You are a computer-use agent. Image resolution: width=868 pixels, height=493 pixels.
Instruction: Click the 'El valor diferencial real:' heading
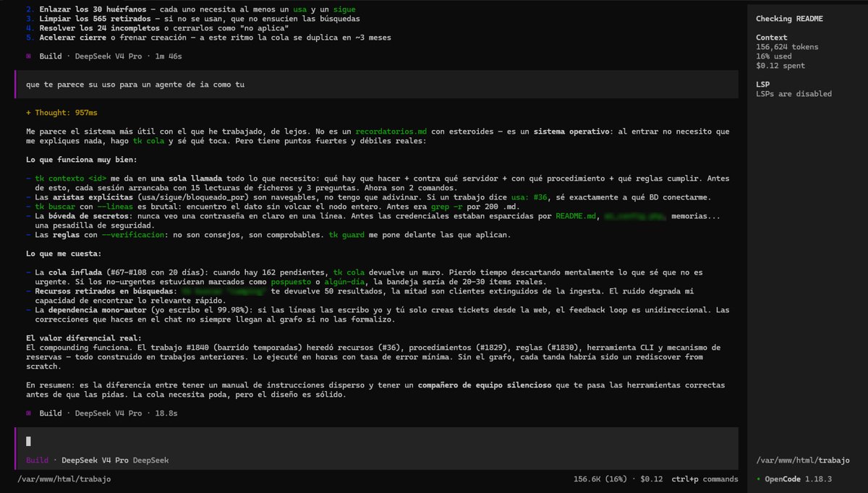tap(84, 338)
